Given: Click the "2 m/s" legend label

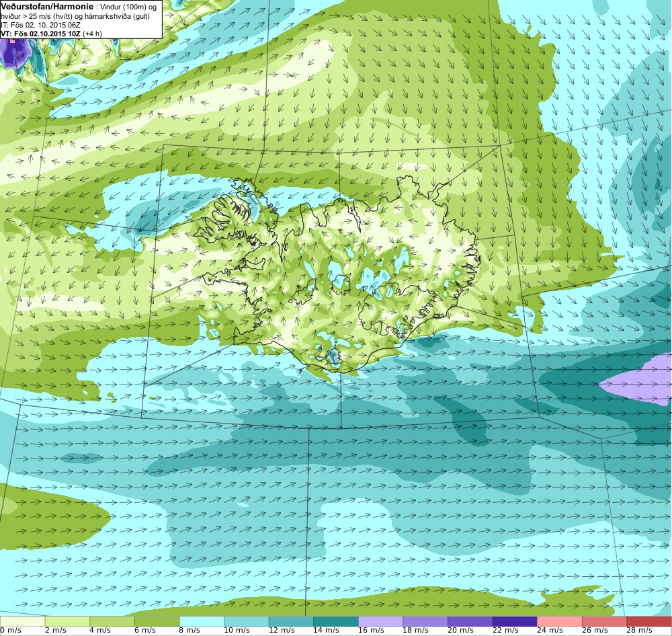Looking at the screenshot, I should [x=55, y=631].
